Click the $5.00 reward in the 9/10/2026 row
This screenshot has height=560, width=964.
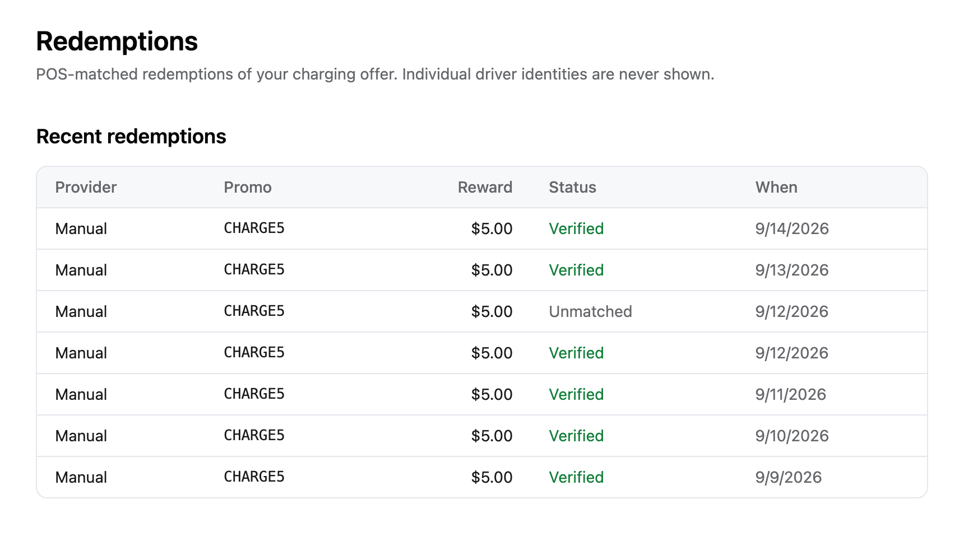492,436
